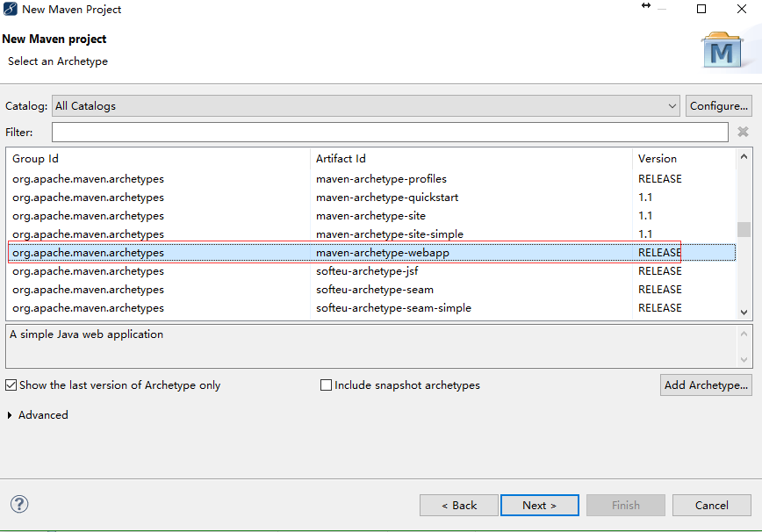Sort by the Artifact Id column header

coord(471,158)
